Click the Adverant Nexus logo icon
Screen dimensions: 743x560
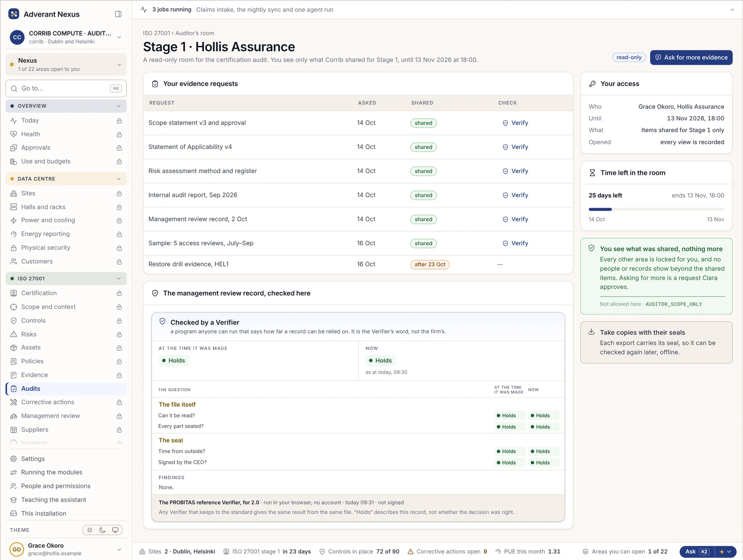coord(14,14)
